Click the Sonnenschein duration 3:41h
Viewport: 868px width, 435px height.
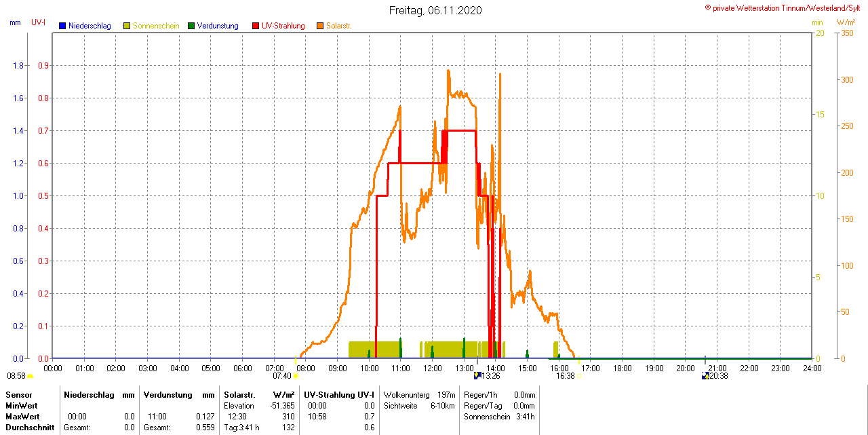(x=526, y=416)
